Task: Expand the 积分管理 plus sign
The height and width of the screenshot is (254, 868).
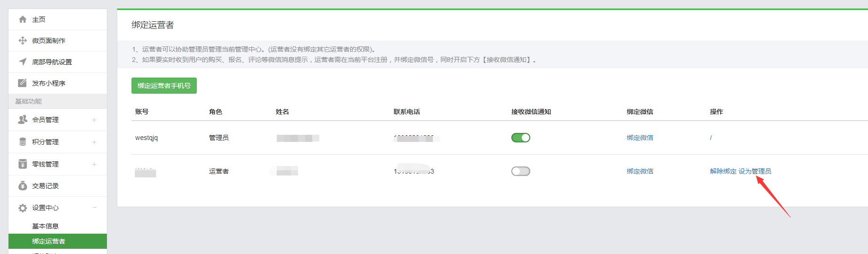Action: (x=94, y=142)
